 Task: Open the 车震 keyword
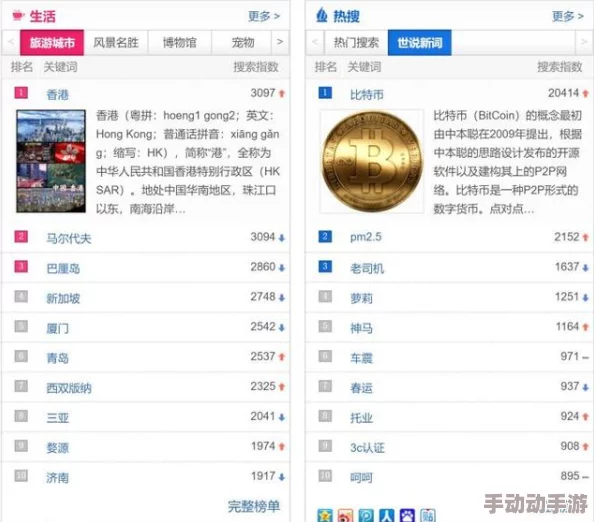(361, 358)
